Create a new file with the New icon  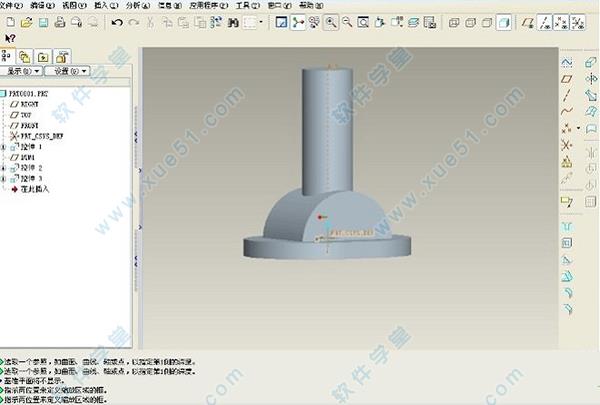pyautogui.click(x=10, y=22)
